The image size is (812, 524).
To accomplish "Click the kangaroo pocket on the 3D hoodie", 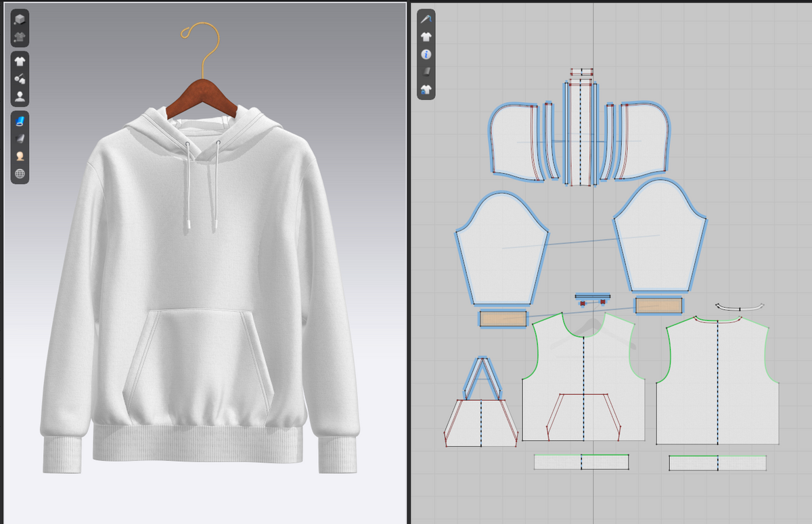I will click(198, 362).
